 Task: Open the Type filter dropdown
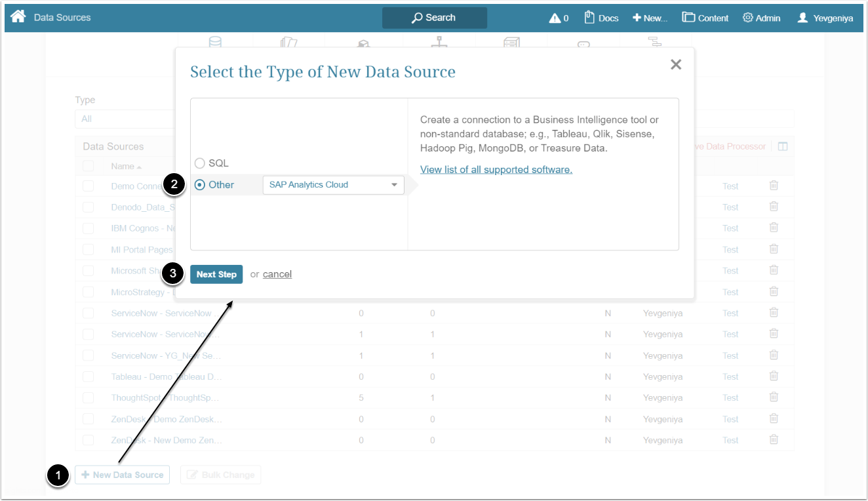(x=125, y=119)
